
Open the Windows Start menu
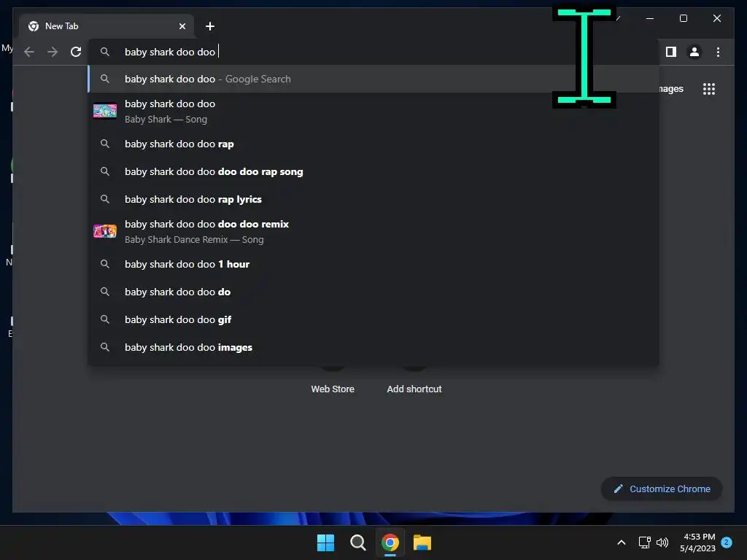[x=326, y=542]
